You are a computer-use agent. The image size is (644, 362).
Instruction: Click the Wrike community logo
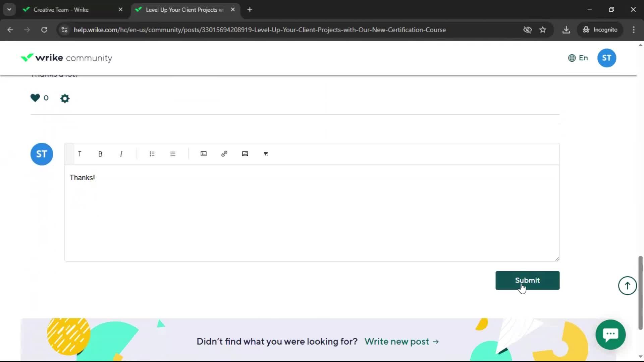point(66,58)
